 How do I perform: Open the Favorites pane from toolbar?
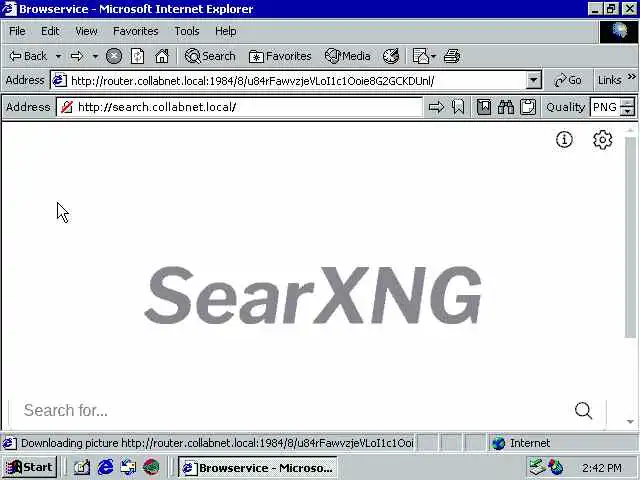[x=280, y=56]
